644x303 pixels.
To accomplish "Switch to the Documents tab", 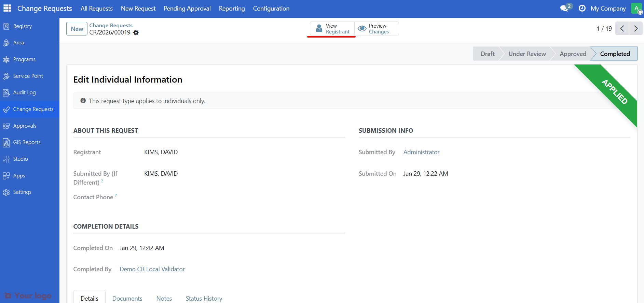I will (x=127, y=298).
